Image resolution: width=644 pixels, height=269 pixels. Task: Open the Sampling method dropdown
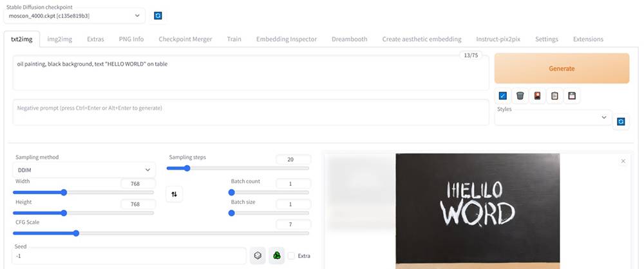click(84, 170)
